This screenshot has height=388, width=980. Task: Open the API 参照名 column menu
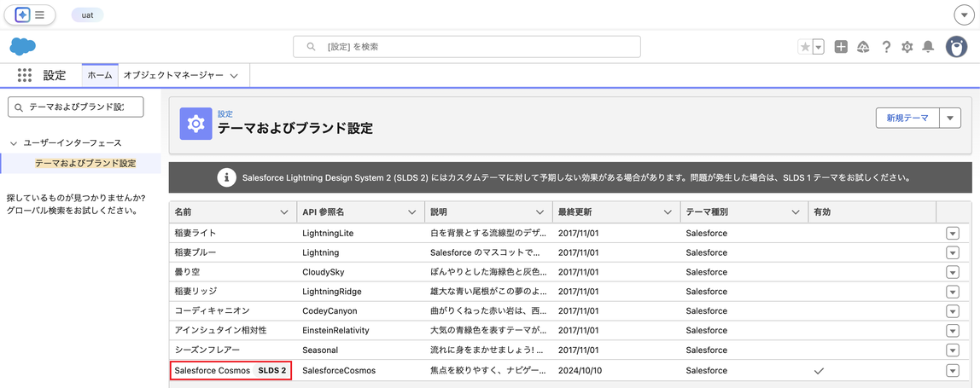[411, 212]
